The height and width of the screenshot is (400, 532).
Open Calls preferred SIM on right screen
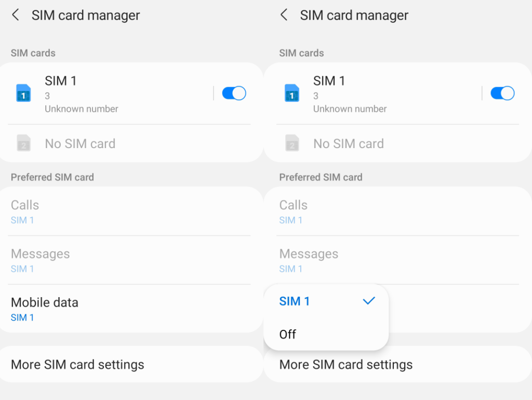point(397,211)
